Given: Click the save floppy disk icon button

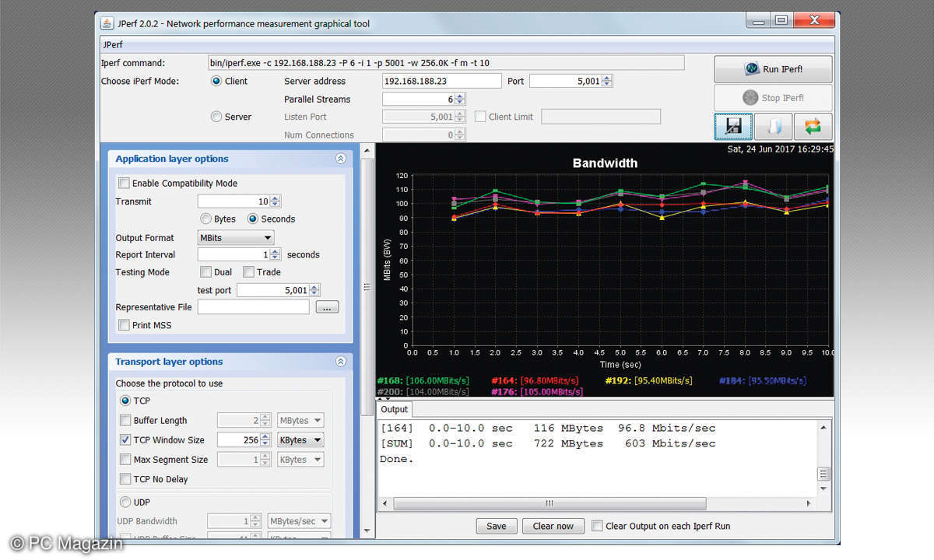Looking at the screenshot, I should [x=733, y=126].
